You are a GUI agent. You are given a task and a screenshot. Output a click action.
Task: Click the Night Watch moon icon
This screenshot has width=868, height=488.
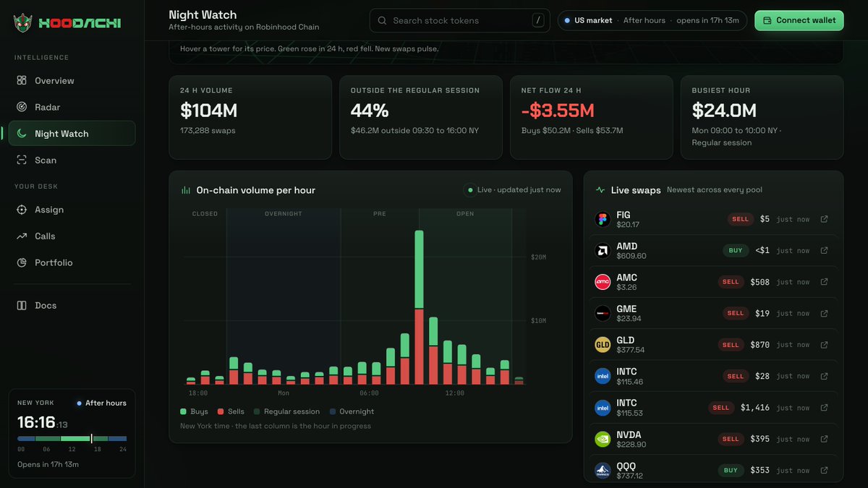[22, 134]
